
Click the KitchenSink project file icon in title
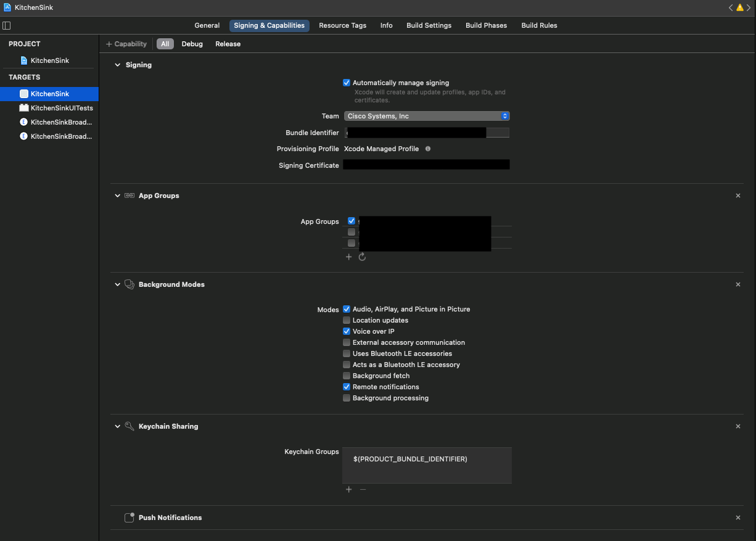tap(7, 7)
